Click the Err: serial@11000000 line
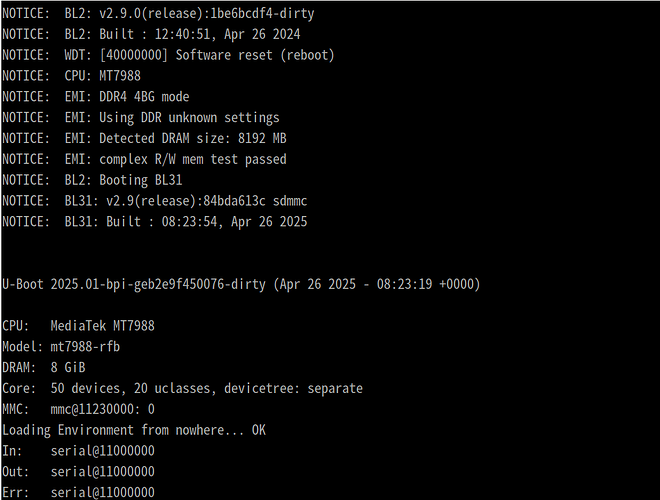This screenshot has width=660, height=500. [x=78, y=493]
